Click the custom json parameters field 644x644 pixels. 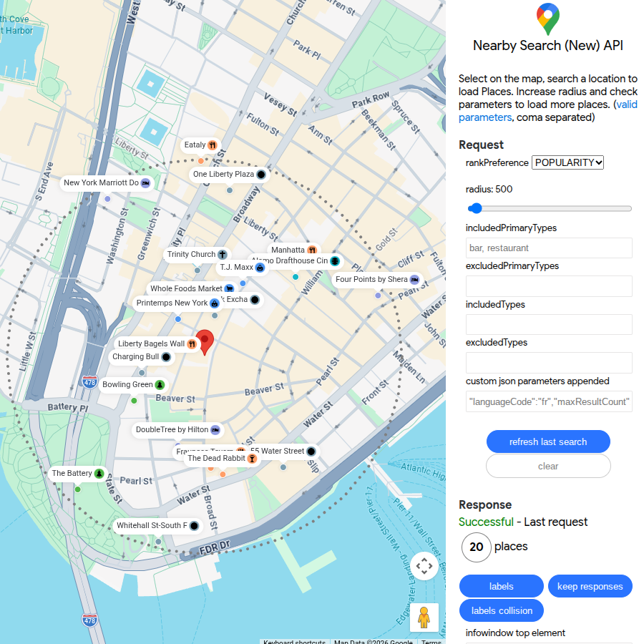point(549,401)
